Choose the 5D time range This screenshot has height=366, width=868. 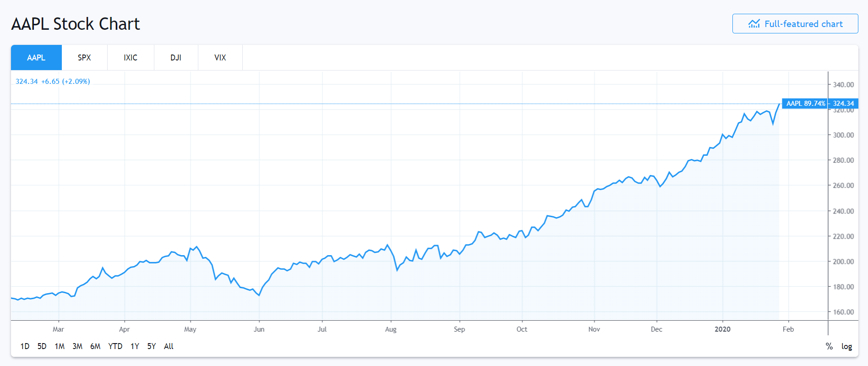(x=42, y=346)
